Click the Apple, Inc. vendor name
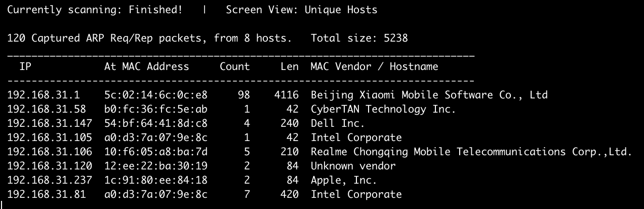 coord(344,180)
